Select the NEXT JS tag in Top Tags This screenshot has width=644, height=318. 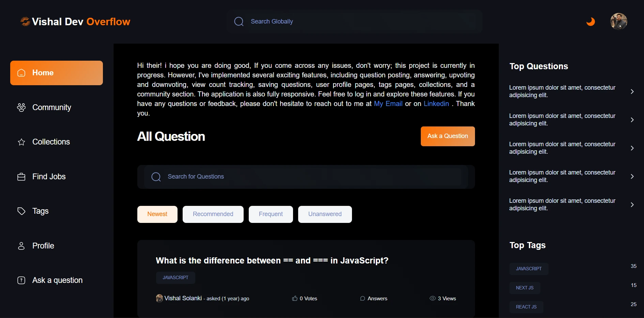(x=524, y=288)
